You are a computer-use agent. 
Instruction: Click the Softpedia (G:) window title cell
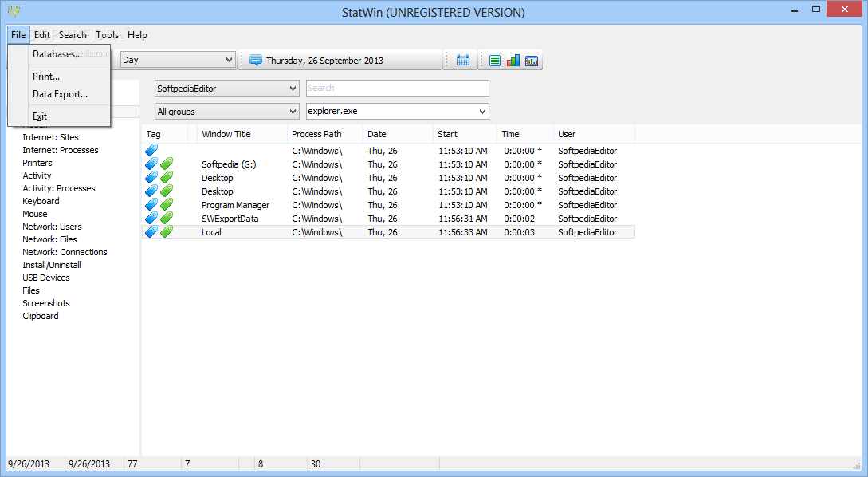[230, 164]
